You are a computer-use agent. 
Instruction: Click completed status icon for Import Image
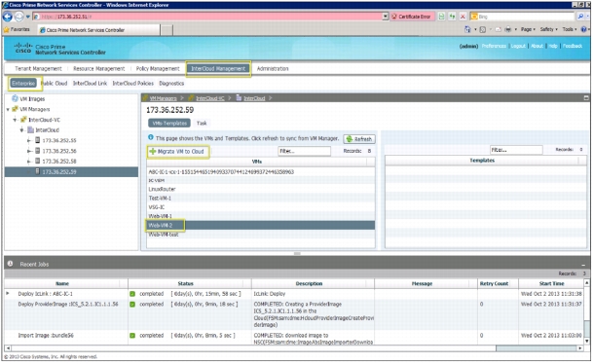[x=132, y=336]
